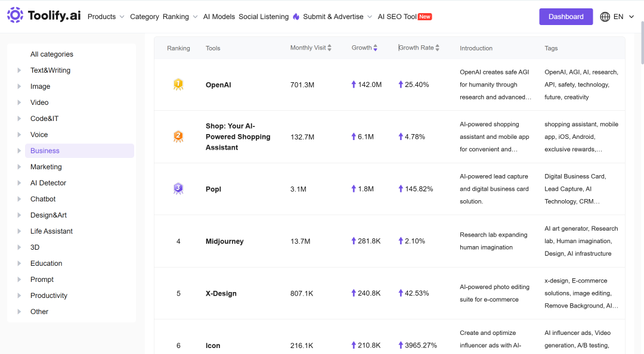This screenshot has width=644, height=354.
Task: Expand the Marketing category arrow
Action: pyautogui.click(x=19, y=167)
